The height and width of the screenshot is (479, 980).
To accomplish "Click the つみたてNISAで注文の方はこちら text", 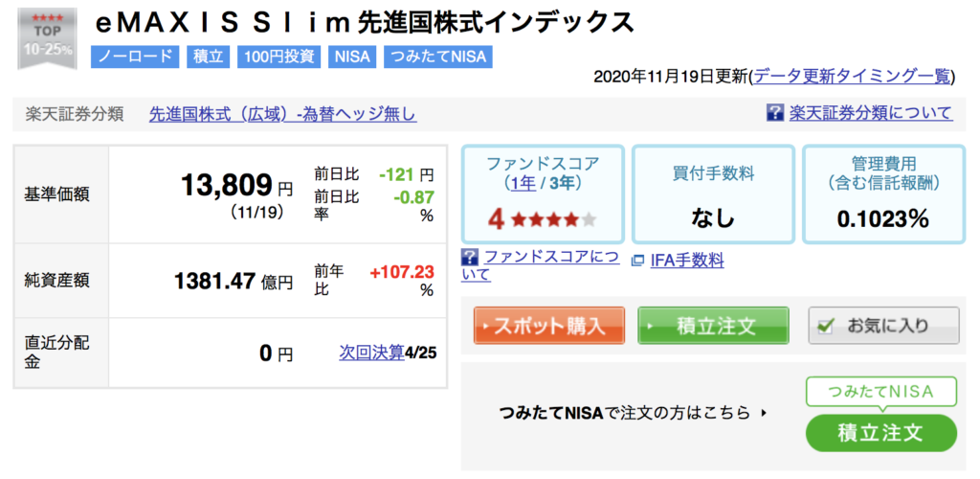I will tap(625, 413).
